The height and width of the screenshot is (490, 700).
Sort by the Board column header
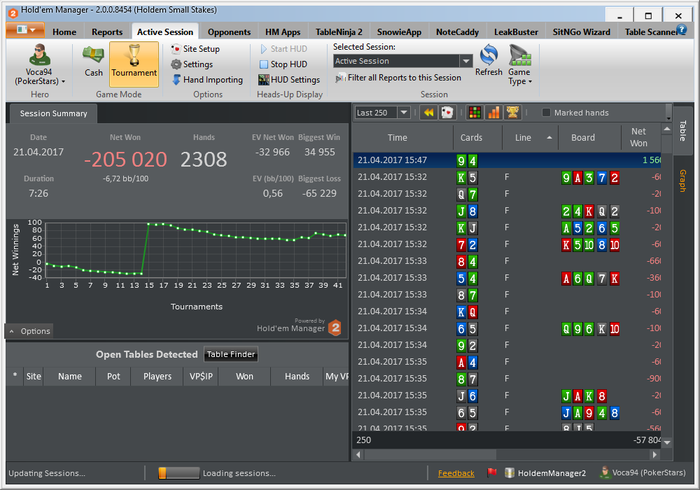589,137
